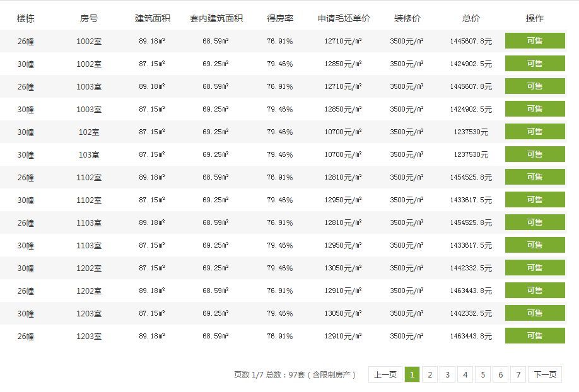Click 可售 button for 30幢 1003室

pos(535,109)
